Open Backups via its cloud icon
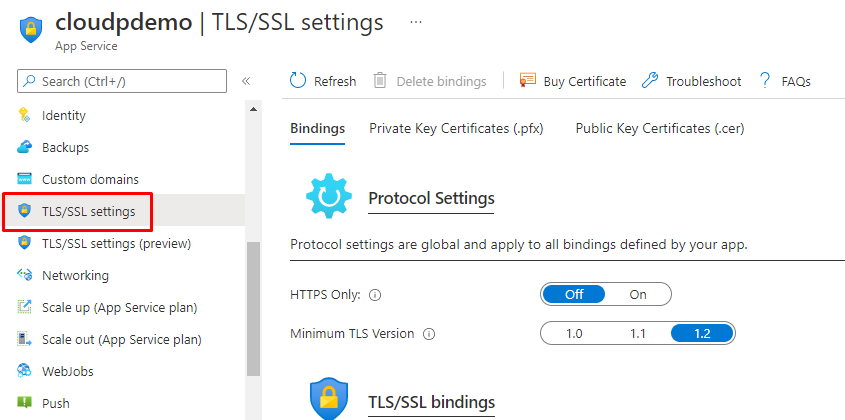 25,147
